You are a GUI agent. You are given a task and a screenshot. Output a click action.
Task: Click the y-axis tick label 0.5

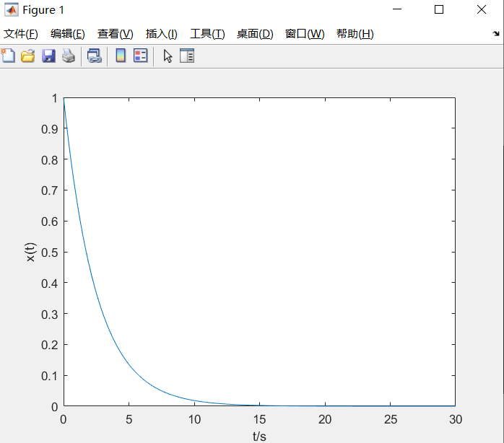50,253
